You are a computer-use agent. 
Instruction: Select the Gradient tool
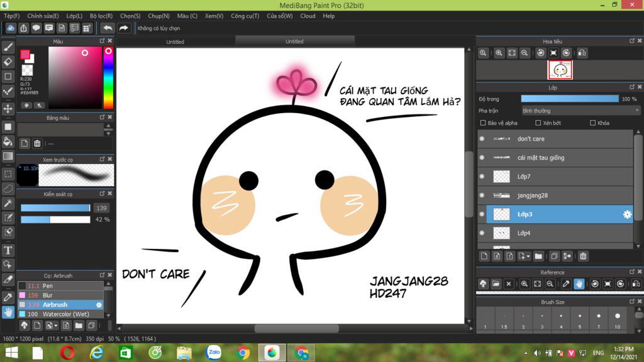(8, 156)
